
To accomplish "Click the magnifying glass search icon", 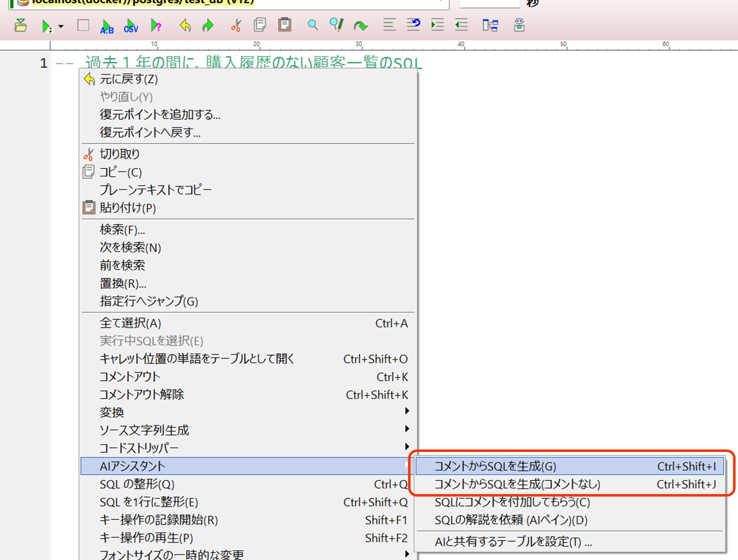I will click(x=313, y=25).
